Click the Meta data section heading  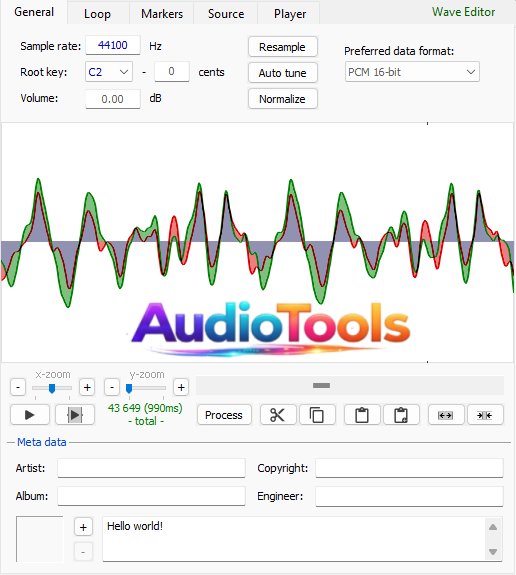42,442
